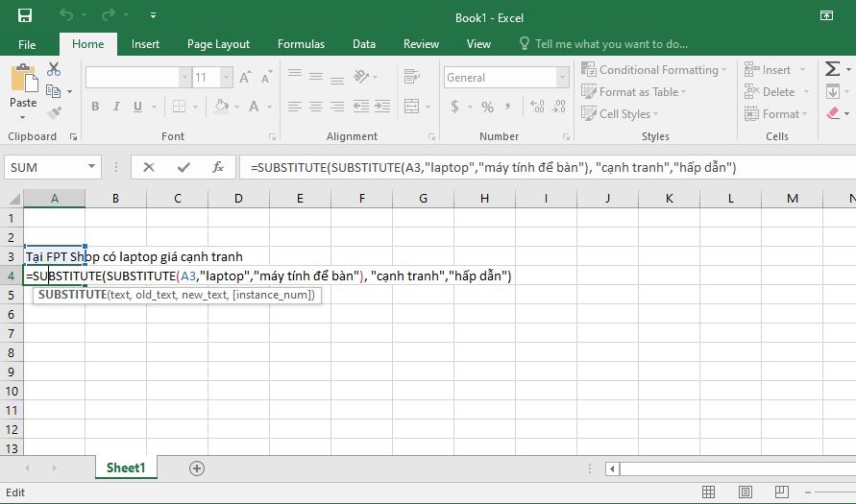Click Insert cells button
Viewport: 856px width, 504px height.
pyautogui.click(x=769, y=70)
